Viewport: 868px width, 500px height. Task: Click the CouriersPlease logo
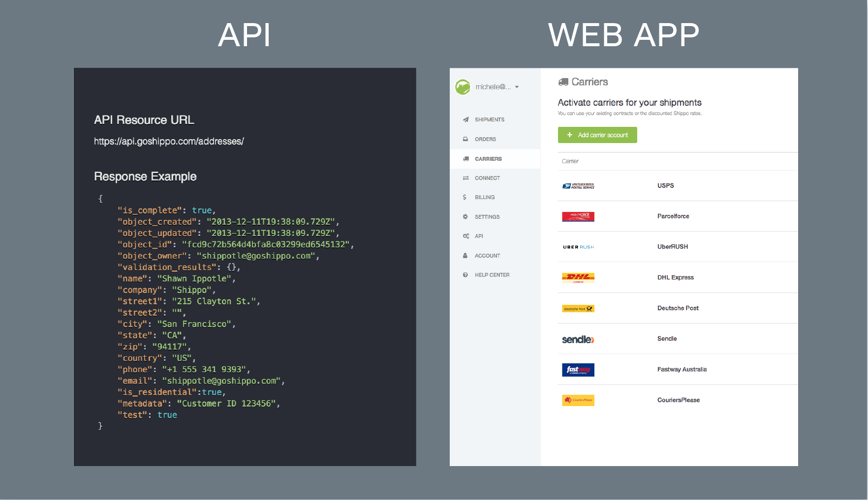click(578, 400)
